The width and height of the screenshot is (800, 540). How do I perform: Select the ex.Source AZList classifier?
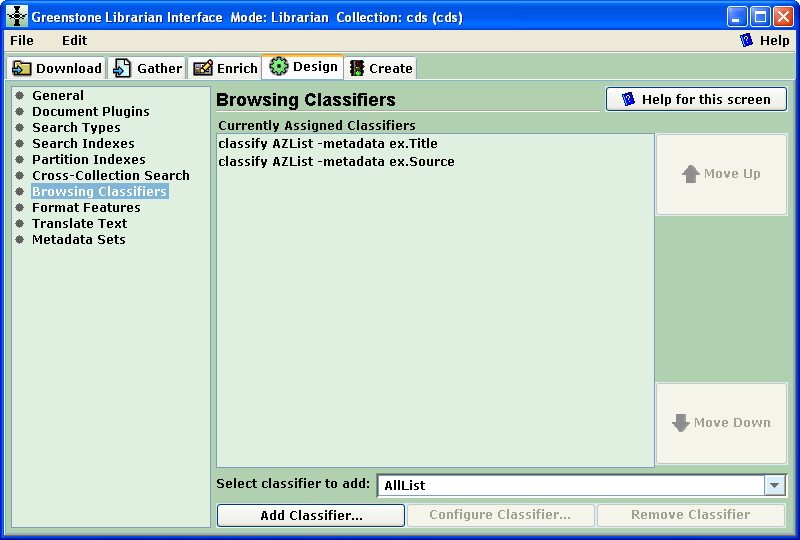pyautogui.click(x=336, y=162)
